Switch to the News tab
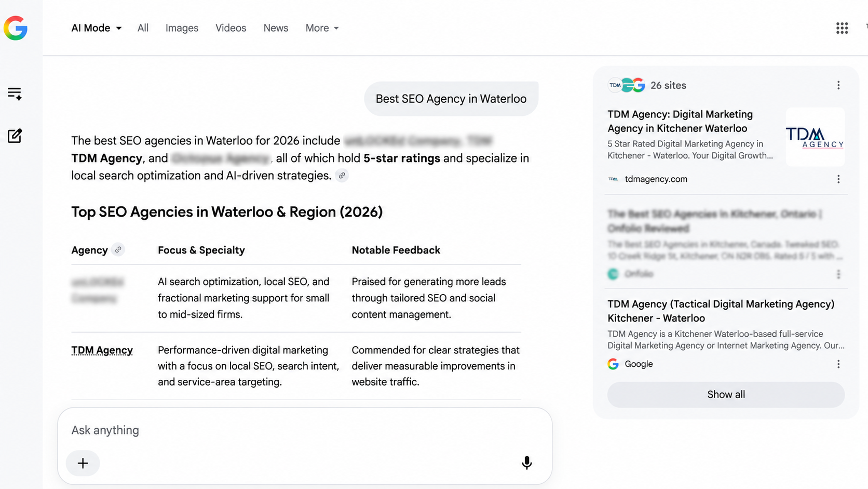Viewport: 868px width, 489px height. pos(276,28)
